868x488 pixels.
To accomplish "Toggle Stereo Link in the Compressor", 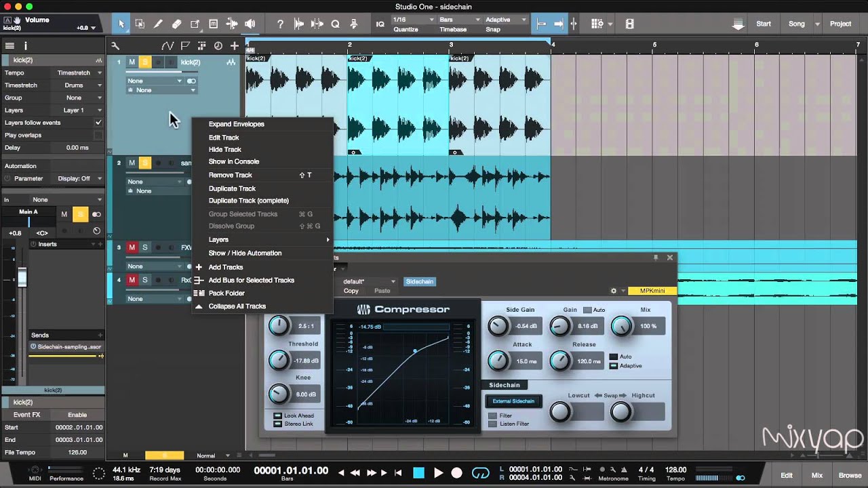I will tap(277, 424).
